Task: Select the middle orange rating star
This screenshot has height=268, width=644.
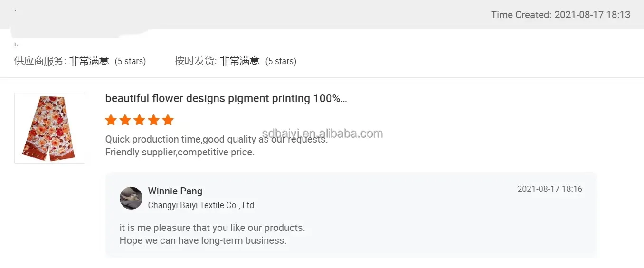Action: [139, 120]
